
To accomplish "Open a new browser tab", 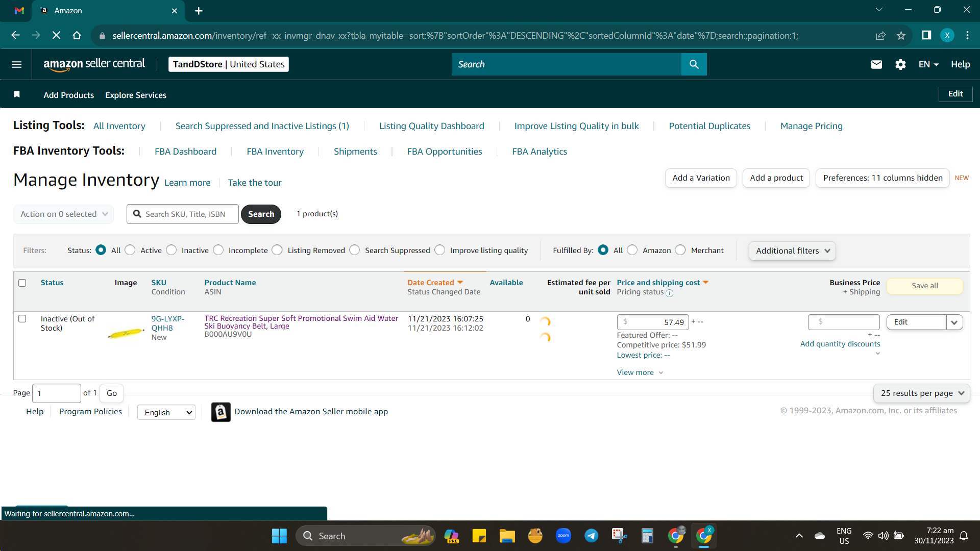I will click(199, 11).
